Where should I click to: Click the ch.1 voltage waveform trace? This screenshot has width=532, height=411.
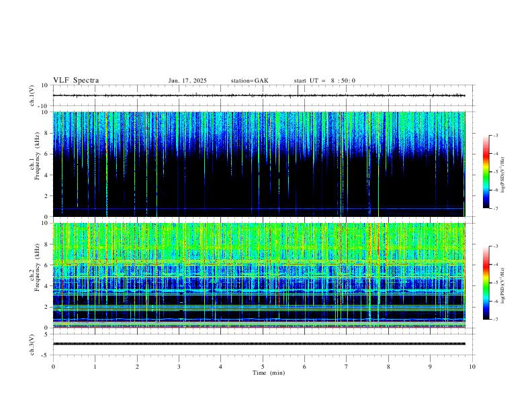click(x=259, y=95)
